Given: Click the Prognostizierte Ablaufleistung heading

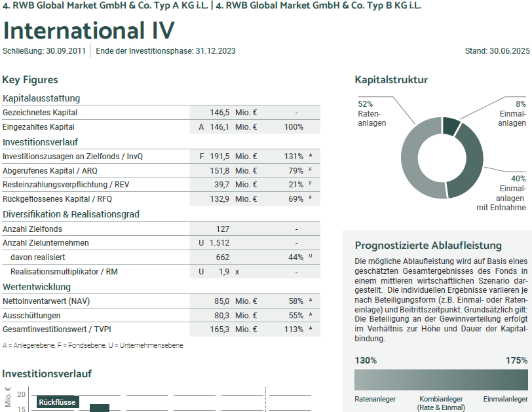Looking at the screenshot, I should [428, 246].
